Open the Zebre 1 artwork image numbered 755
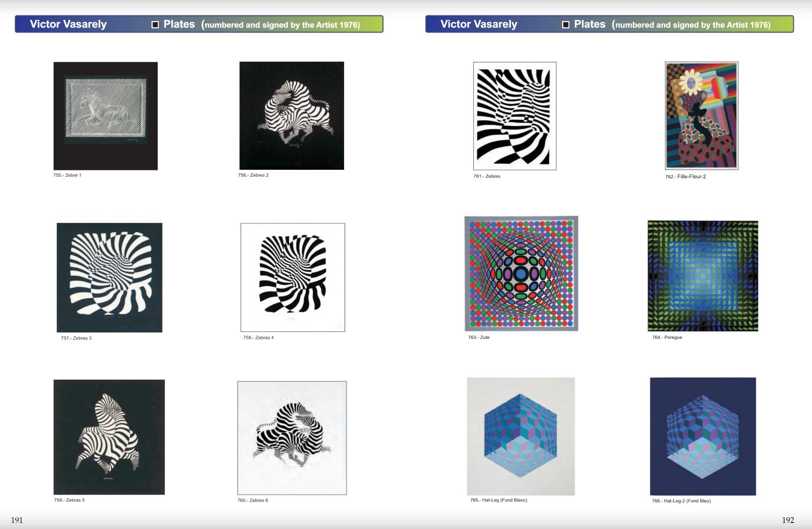 (106, 116)
